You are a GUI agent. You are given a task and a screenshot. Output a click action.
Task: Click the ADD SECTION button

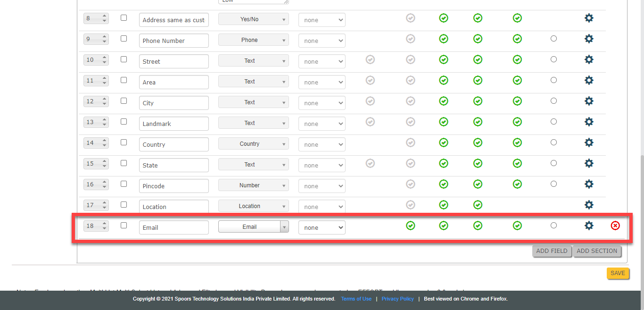click(596, 251)
